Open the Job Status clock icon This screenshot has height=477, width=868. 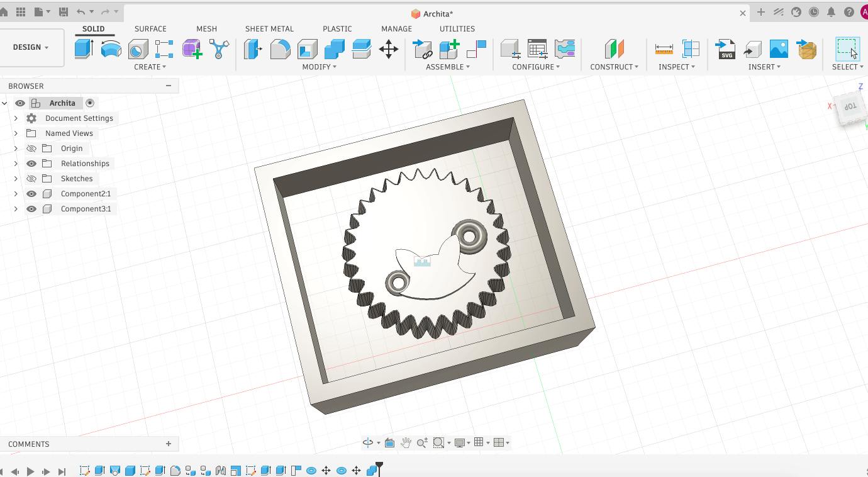(814, 12)
